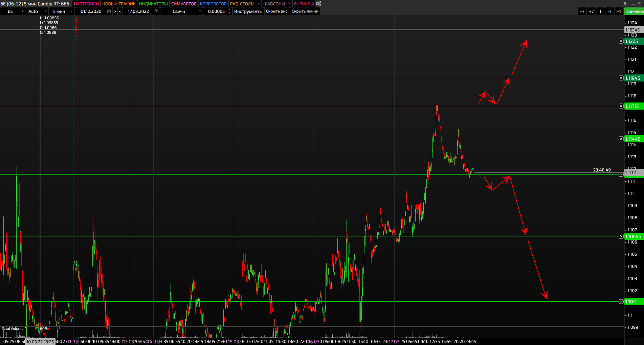Screen dimensions: 644x345
Task: Click the РАБ. СТОЛЫ menu label
Action: coord(242,4)
